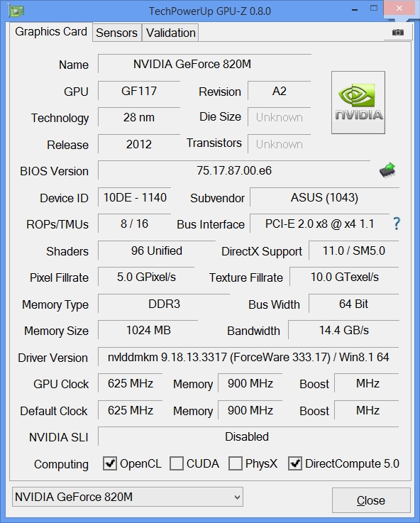Click the Bus Interface question mark
The height and width of the screenshot is (523, 420).
tap(397, 224)
